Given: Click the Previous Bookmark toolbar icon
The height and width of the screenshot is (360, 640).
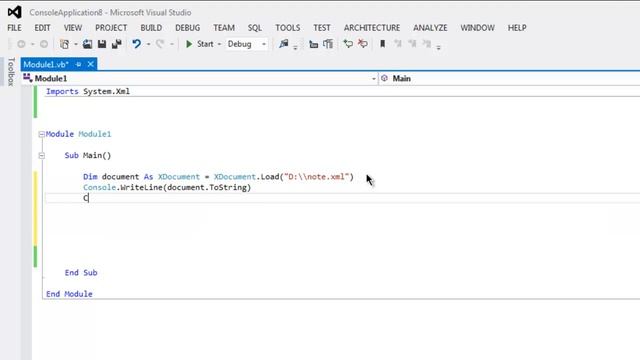Looking at the screenshot, I should [x=398, y=44].
